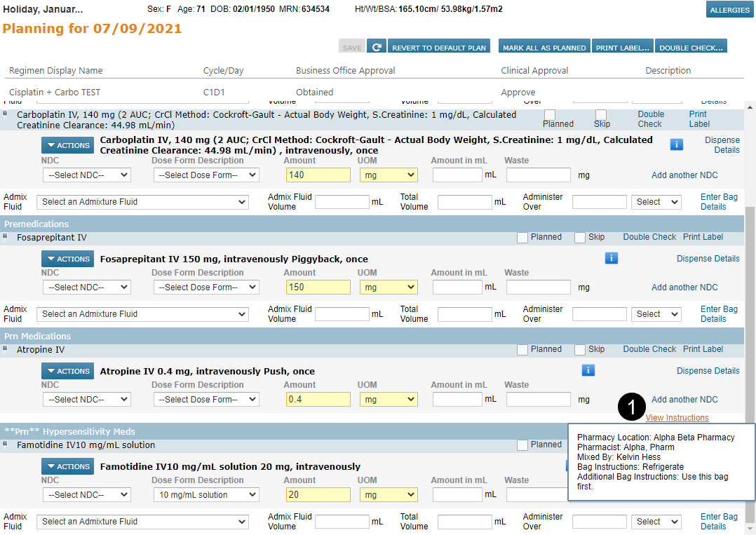Click the info icon for Fosaprepitant IV
The width and height of the screenshot is (756, 535).
tap(611, 258)
